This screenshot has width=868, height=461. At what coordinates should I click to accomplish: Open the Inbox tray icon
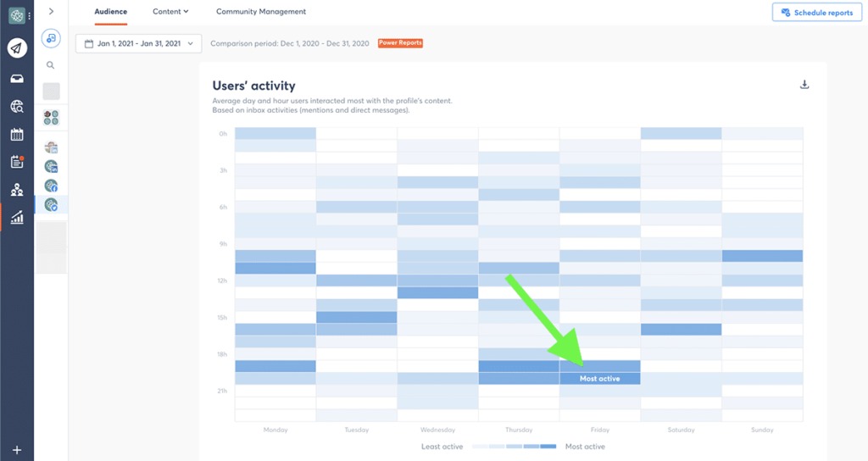tap(17, 79)
